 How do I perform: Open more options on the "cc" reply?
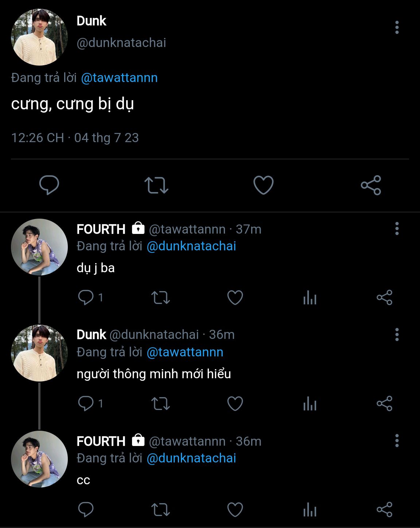pyautogui.click(x=397, y=441)
